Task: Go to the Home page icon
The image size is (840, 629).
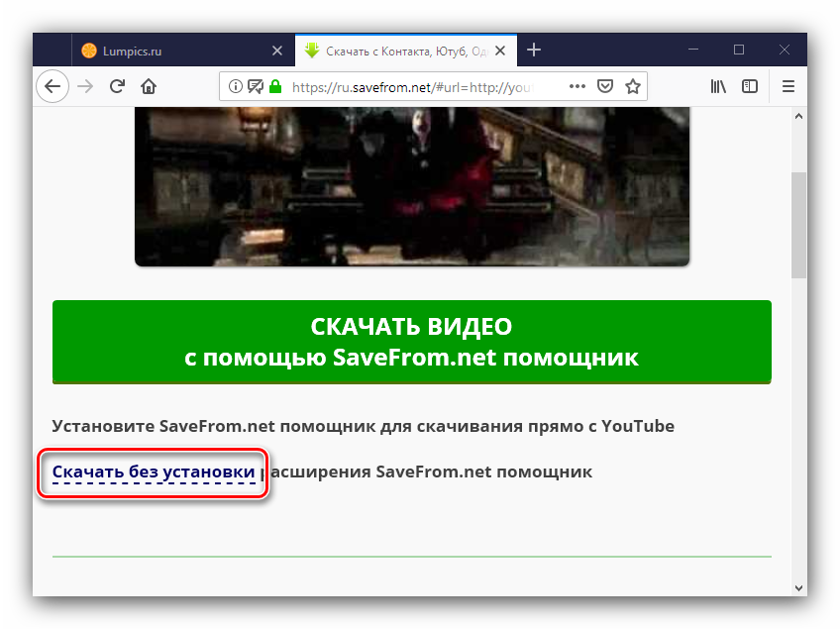Action: point(149,86)
